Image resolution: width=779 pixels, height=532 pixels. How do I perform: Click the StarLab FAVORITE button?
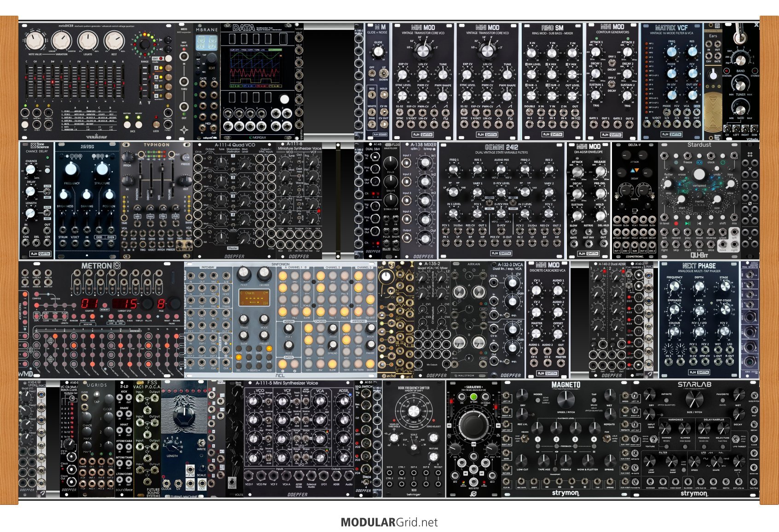722,400
